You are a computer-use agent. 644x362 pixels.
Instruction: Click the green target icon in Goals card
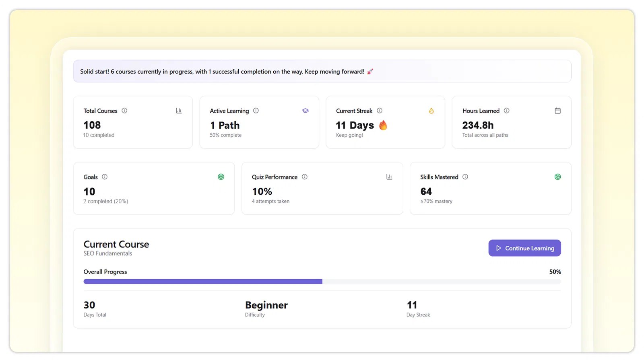tap(221, 177)
